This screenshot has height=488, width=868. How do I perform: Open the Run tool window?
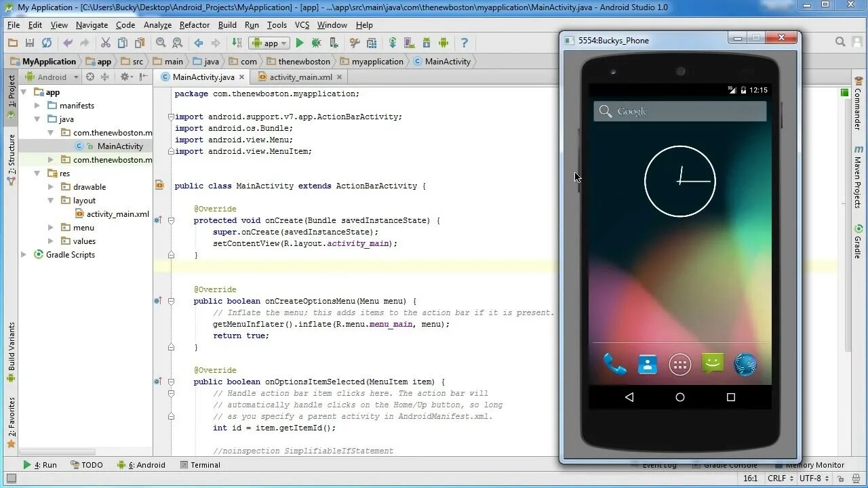[x=40, y=465]
